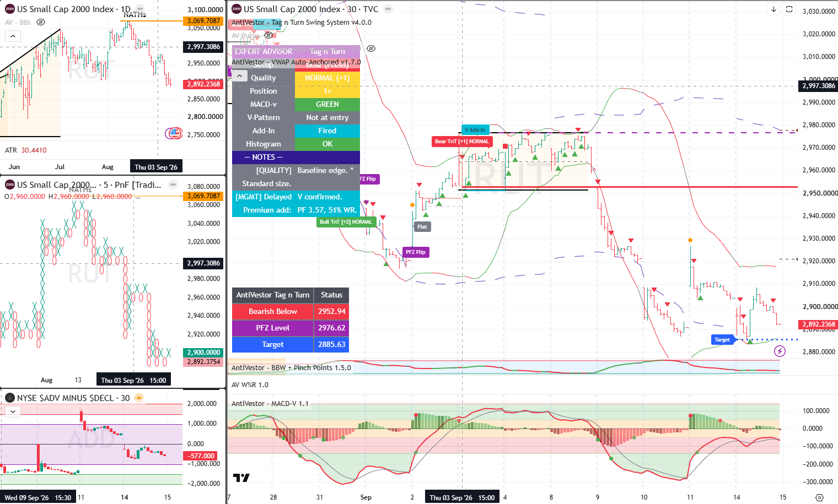This screenshot has width=838, height=504.
Task: Click the market status icon on the 30 TVC chart
Action: click(x=388, y=9)
